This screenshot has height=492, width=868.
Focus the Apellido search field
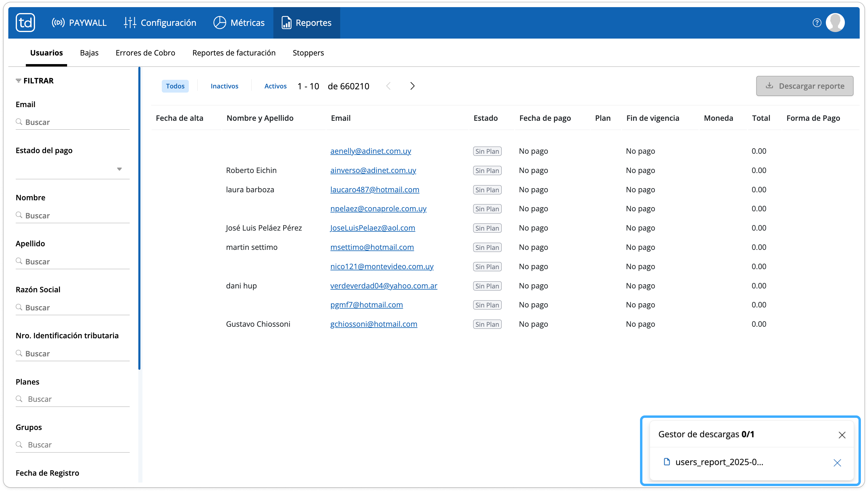click(73, 261)
